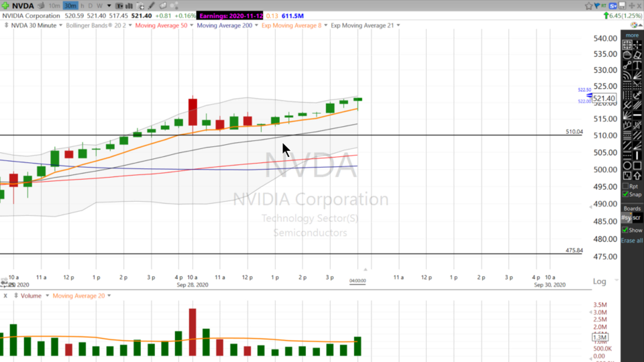Select the rectangle shape tool
The width and height of the screenshot is (644, 362).
point(637,166)
